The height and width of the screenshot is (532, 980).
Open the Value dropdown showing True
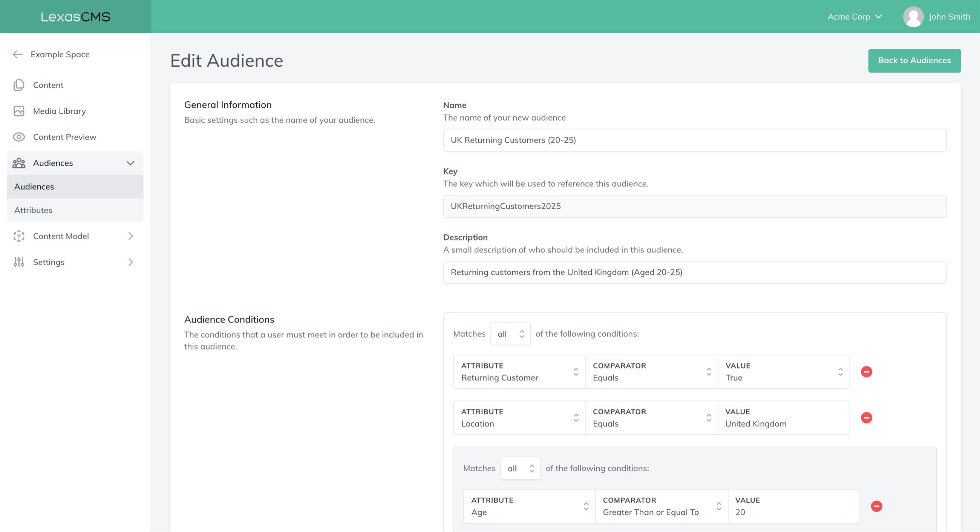pos(783,372)
